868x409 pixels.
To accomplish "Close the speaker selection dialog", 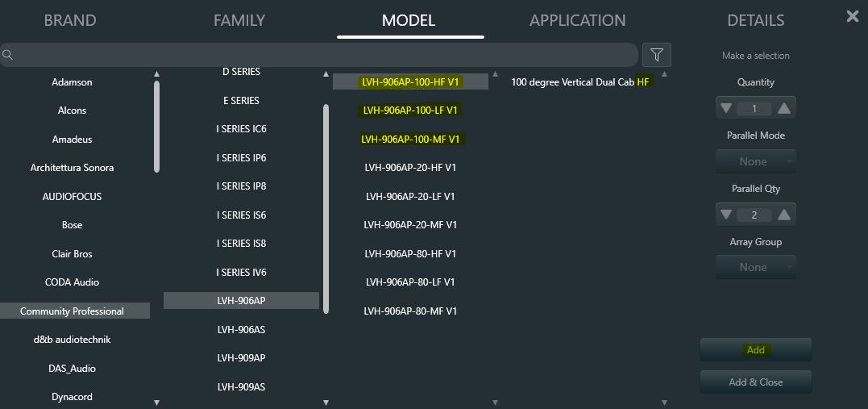I will click(853, 17).
